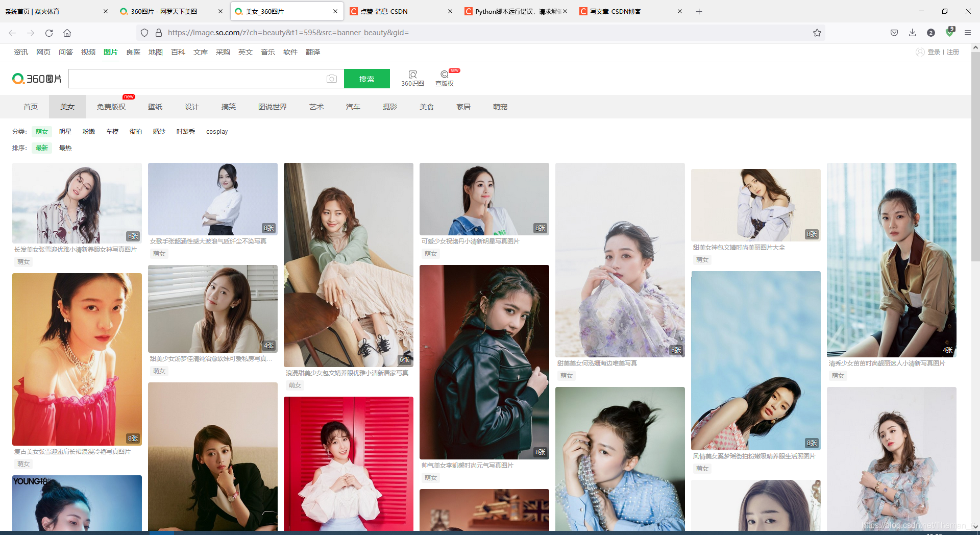Select 萌宠 category tab
980x535 pixels.
500,107
